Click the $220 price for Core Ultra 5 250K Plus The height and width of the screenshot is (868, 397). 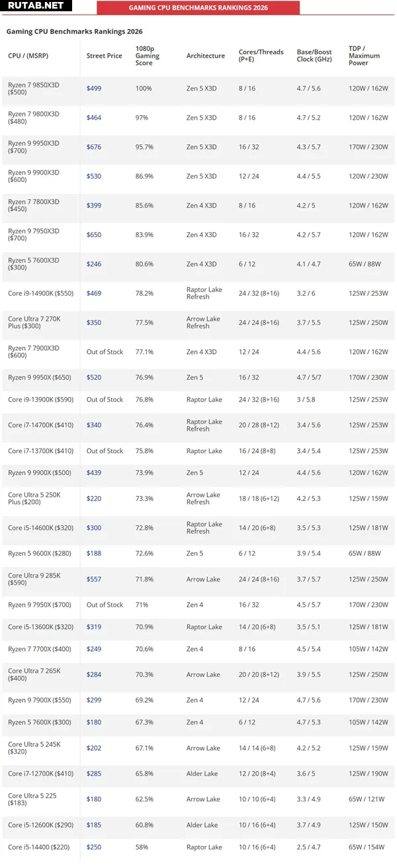pyautogui.click(x=93, y=498)
